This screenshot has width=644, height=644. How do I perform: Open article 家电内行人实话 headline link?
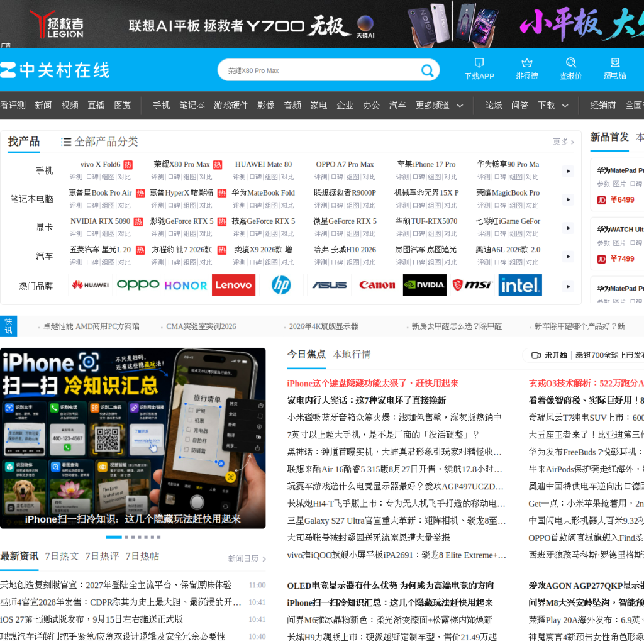coord(367,401)
